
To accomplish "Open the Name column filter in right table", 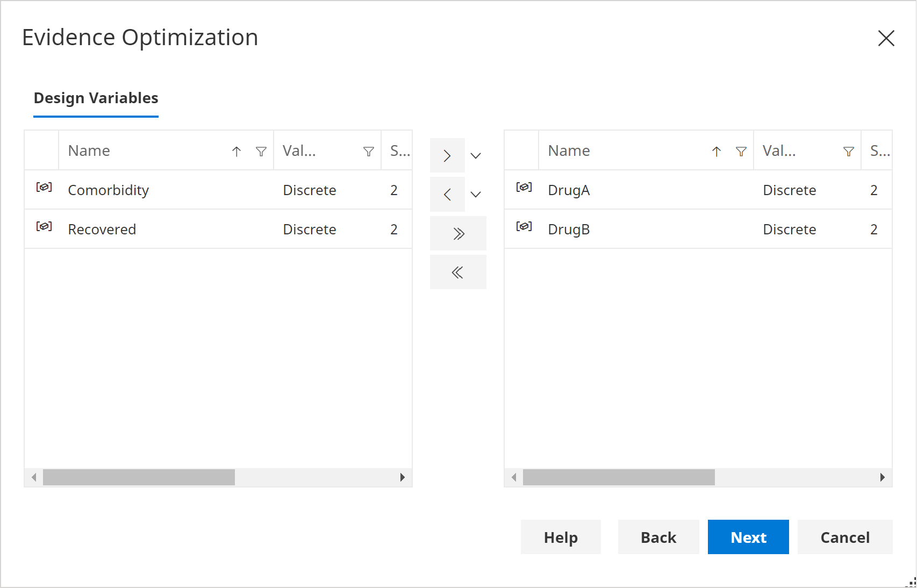I will point(741,151).
